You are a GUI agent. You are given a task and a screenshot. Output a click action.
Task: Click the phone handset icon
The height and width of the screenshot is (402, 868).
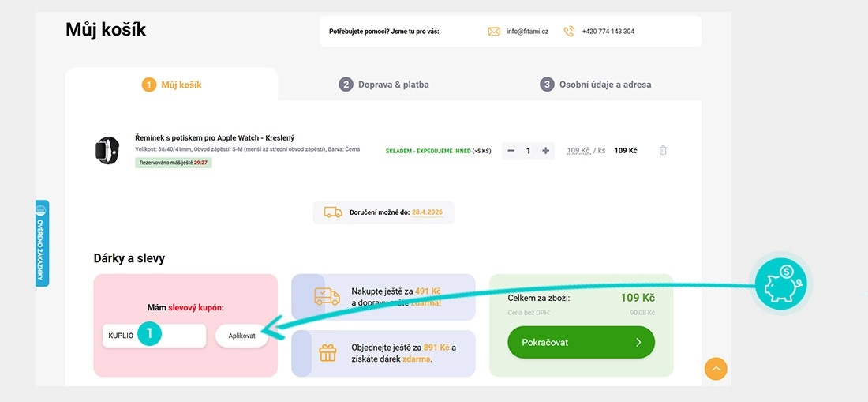pos(569,32)
